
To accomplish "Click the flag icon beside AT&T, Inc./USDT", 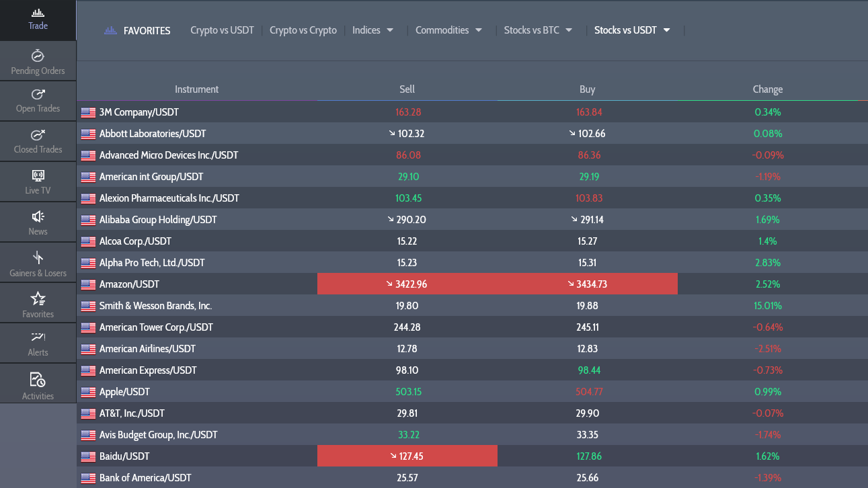I will 88,413.
